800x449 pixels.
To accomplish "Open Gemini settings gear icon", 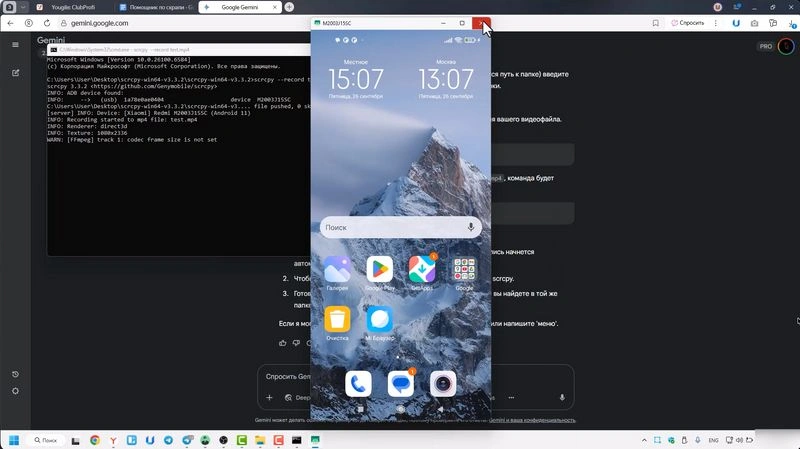I will coord(15,391).
